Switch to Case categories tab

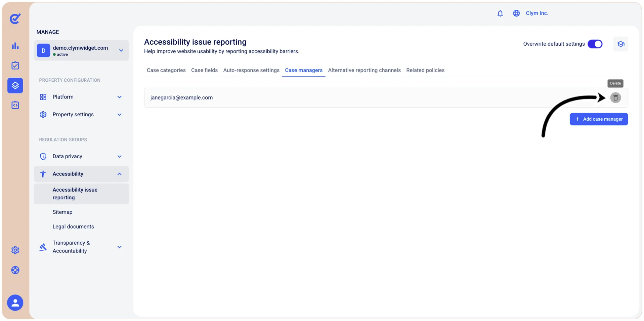(166, 70)
